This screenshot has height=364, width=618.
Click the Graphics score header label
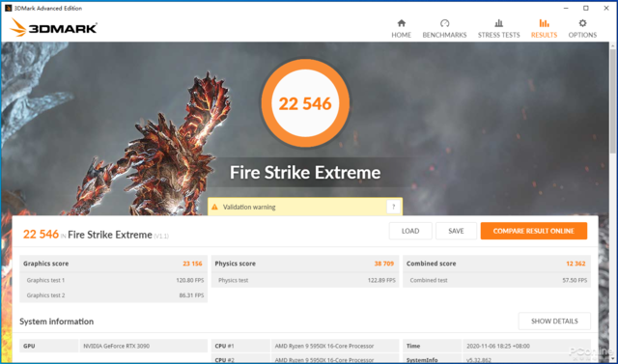pos(45,264)
